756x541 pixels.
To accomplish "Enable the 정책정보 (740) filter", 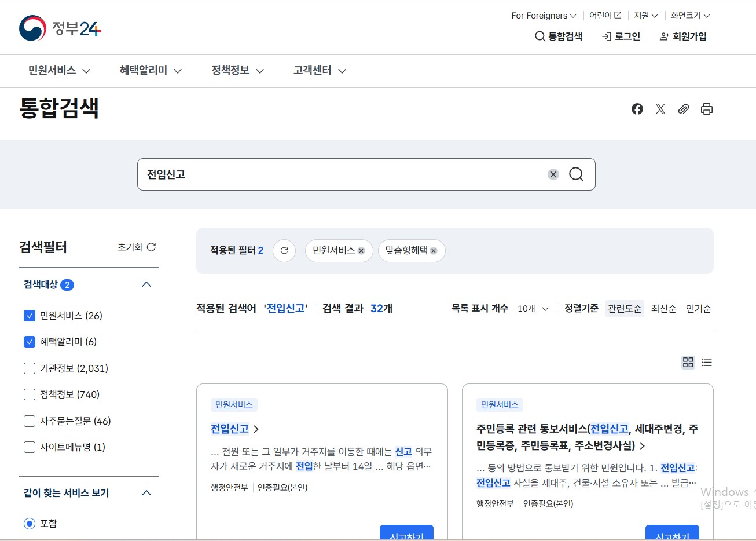I will [x=30, y=394].
